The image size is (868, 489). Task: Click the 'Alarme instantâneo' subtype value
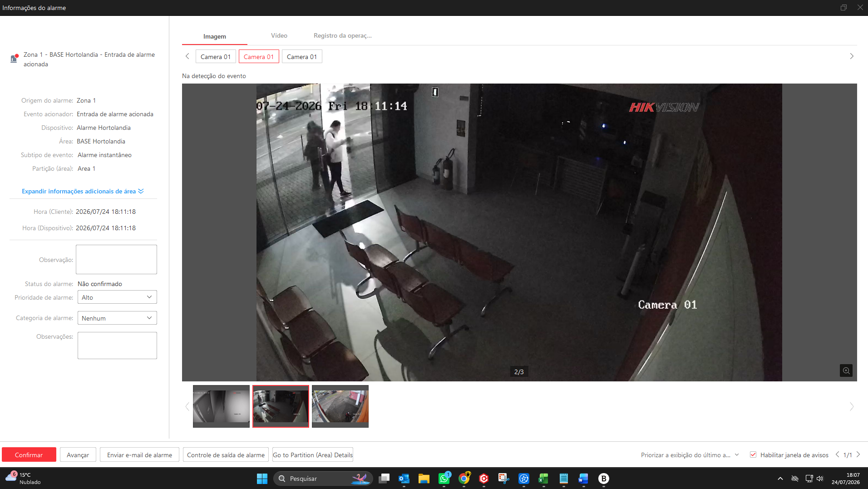coord(104,155)
